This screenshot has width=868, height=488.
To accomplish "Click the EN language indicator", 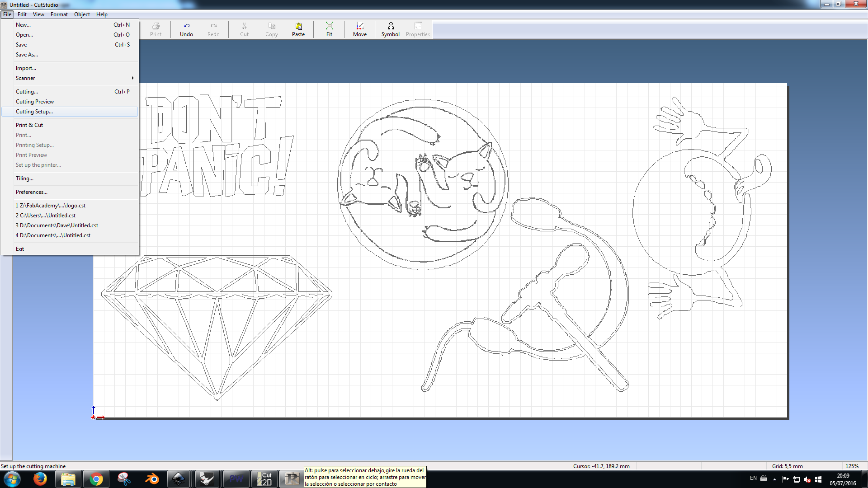I will (x=753, y=478).
